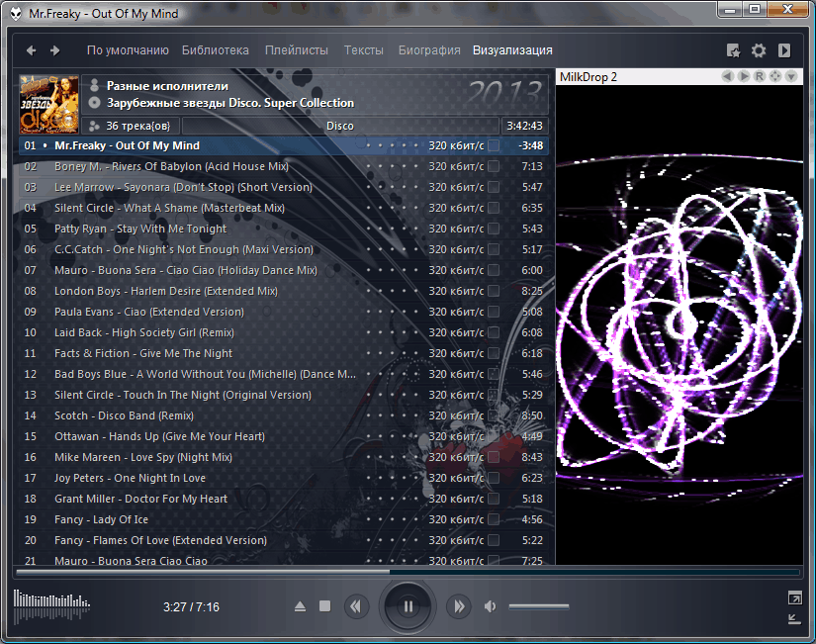Select the Визуализация tab
The image size is (816, 644).
[512, 50]
